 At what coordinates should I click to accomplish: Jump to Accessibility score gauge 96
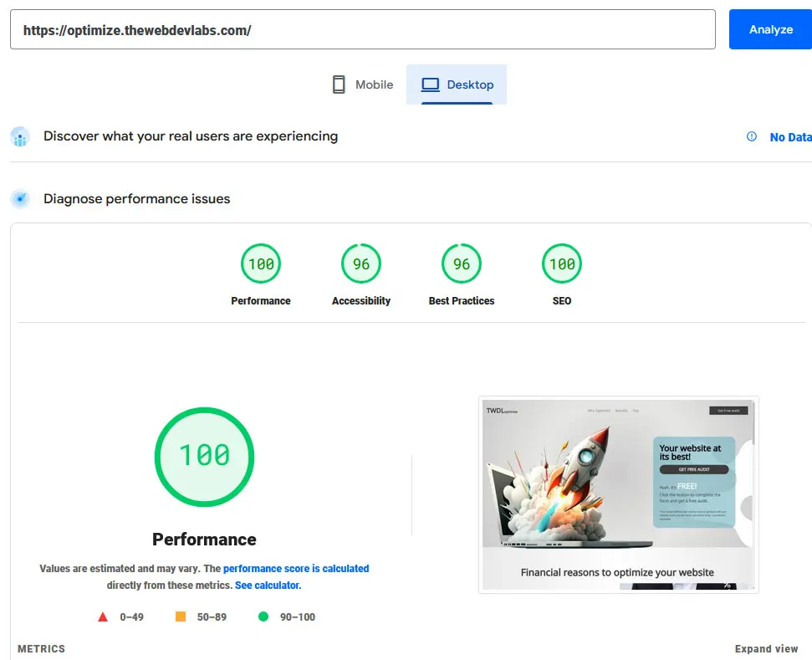361,264
